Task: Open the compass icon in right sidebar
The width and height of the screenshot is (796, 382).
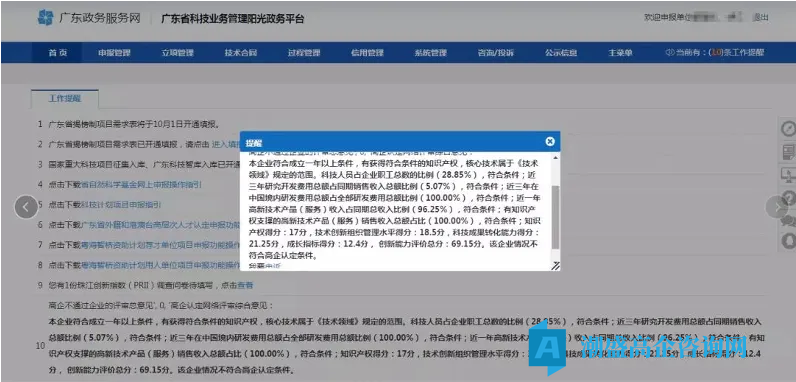Action: point(788,129)
